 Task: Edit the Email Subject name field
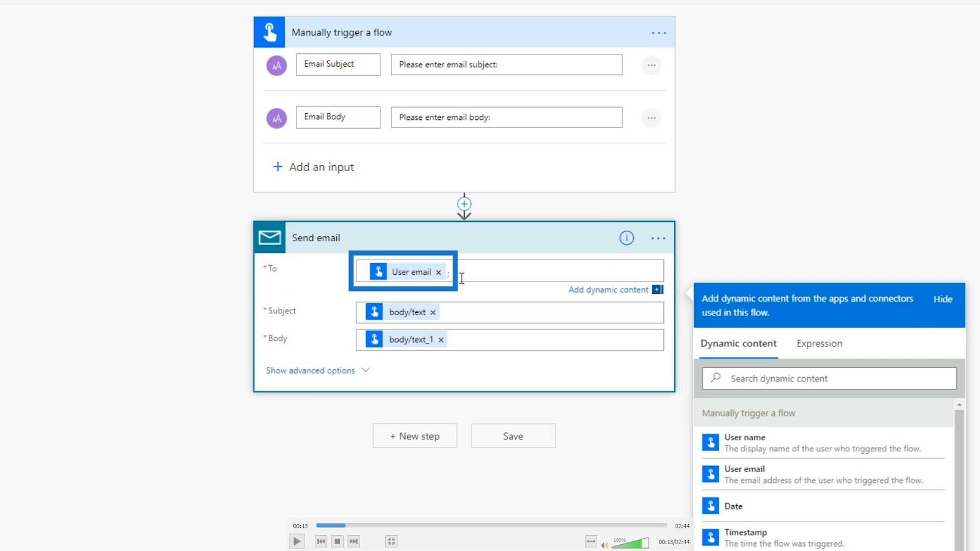coord(338,64)
